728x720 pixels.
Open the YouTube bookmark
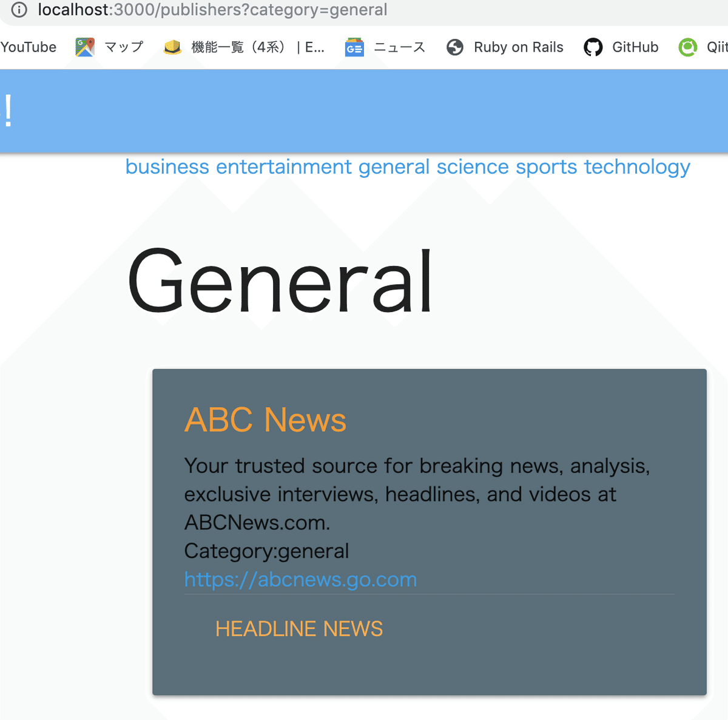click(29, 47)
